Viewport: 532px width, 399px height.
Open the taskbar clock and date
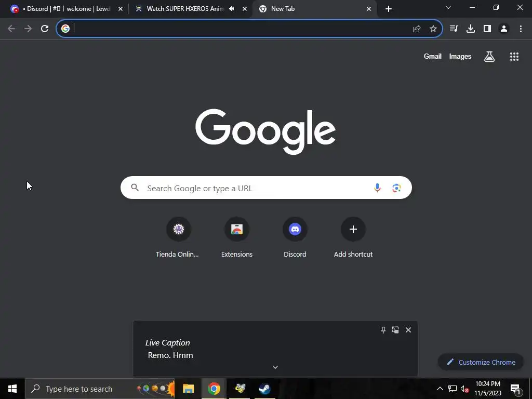pyautogui.click(x=487, y=389)
